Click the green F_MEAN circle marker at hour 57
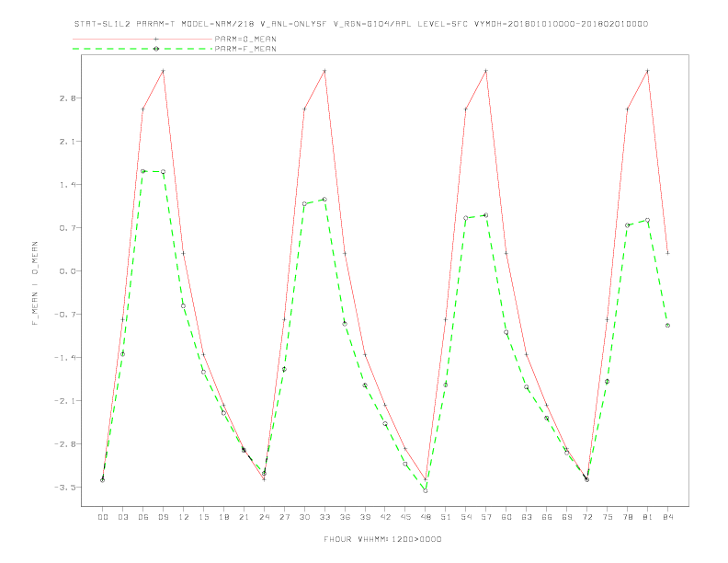The width and height of the screenshot is (728, 563). pyautogui.click(x=486, y=215)
